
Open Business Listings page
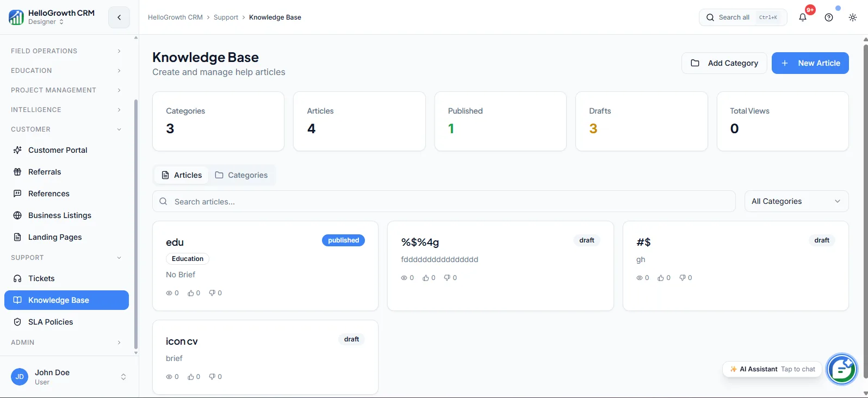coord(66,215)
